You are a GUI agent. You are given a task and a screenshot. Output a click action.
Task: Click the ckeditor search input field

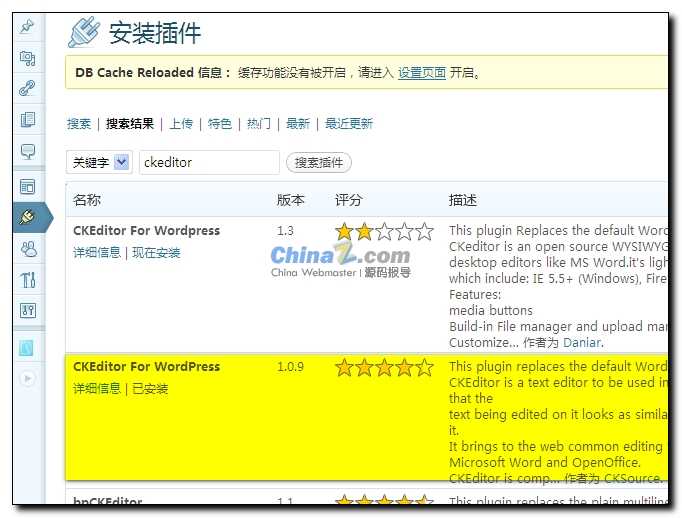coord(209,162)
